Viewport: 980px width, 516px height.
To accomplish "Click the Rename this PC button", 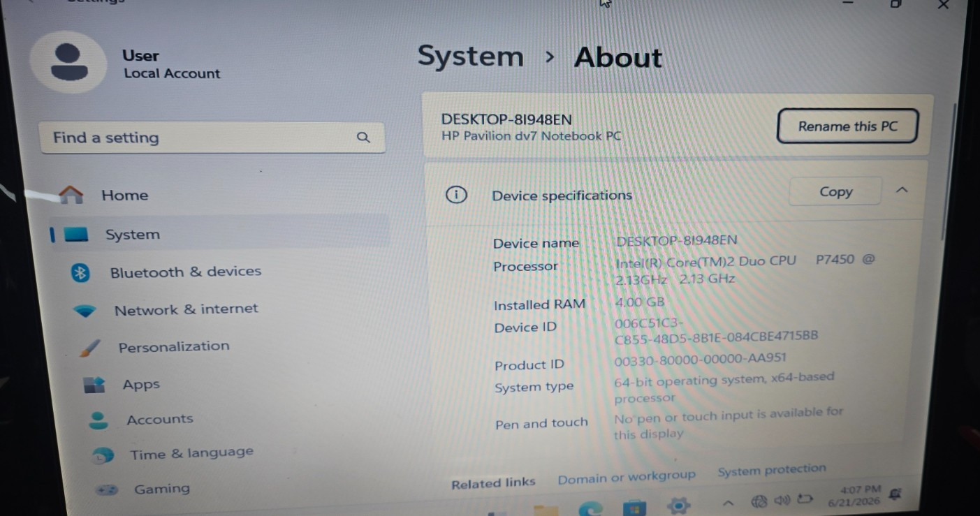I will click(x=847, y=126).
